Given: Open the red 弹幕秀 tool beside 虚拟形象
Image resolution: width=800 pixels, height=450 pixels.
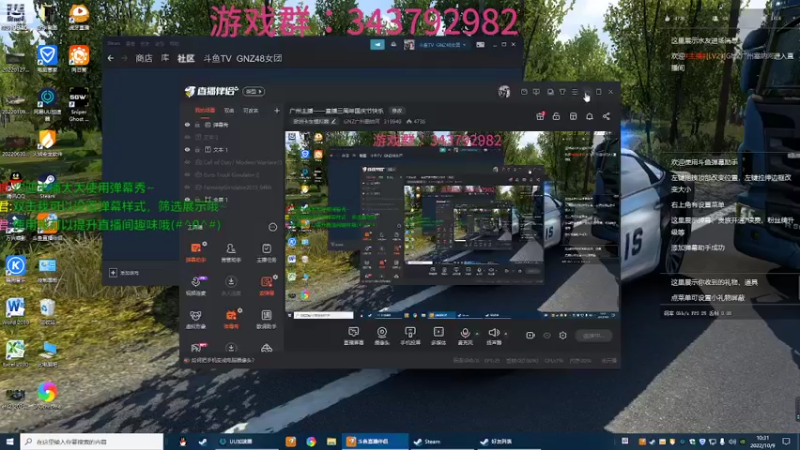Looking at the screenshot, I should point(231,319).
